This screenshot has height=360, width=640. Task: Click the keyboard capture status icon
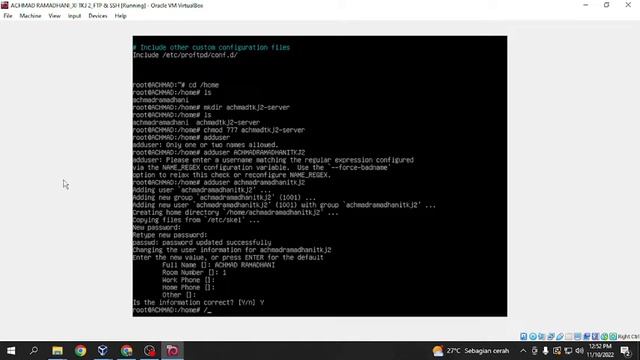tap(613, 336)
